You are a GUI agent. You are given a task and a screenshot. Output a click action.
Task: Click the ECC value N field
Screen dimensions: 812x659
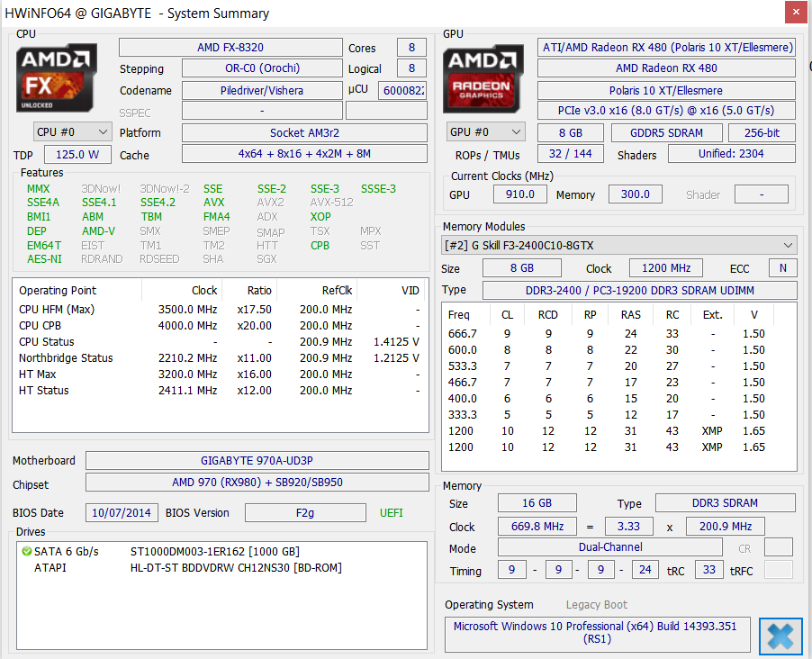click(782, 268)
